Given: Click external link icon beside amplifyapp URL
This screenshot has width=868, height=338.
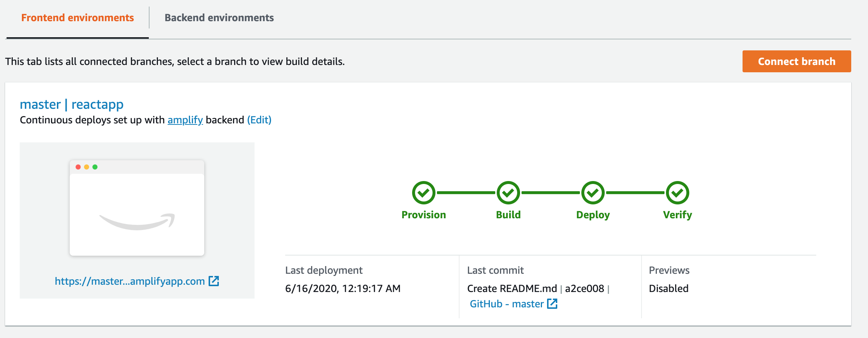Looking at the screenshot, I should (x=214, y=281).
